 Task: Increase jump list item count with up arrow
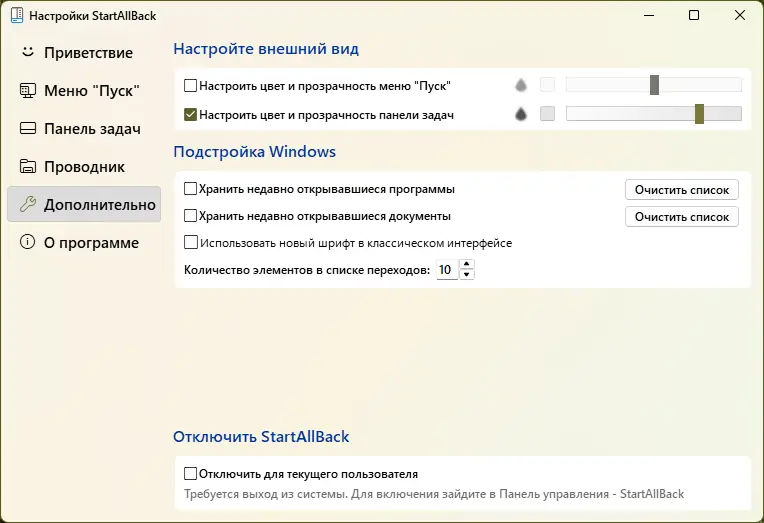pyautogui.click(x=467, y=265)
